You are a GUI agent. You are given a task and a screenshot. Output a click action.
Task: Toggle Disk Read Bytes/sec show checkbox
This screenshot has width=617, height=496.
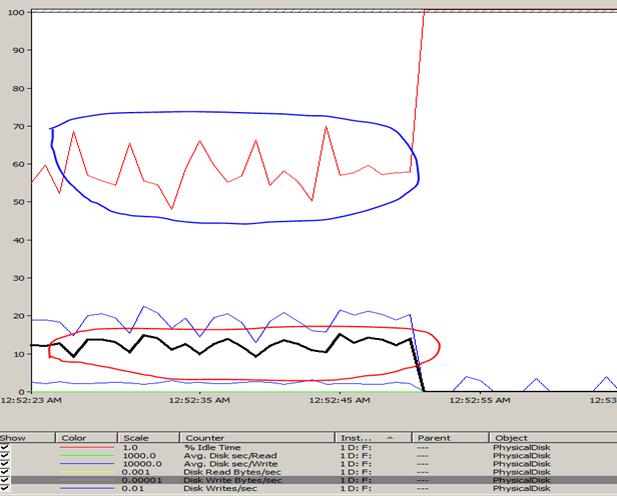tap(7, 473)
